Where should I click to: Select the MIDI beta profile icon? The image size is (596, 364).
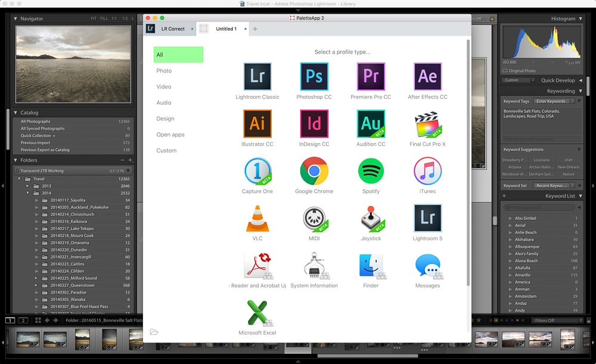(x=315, y=219)
